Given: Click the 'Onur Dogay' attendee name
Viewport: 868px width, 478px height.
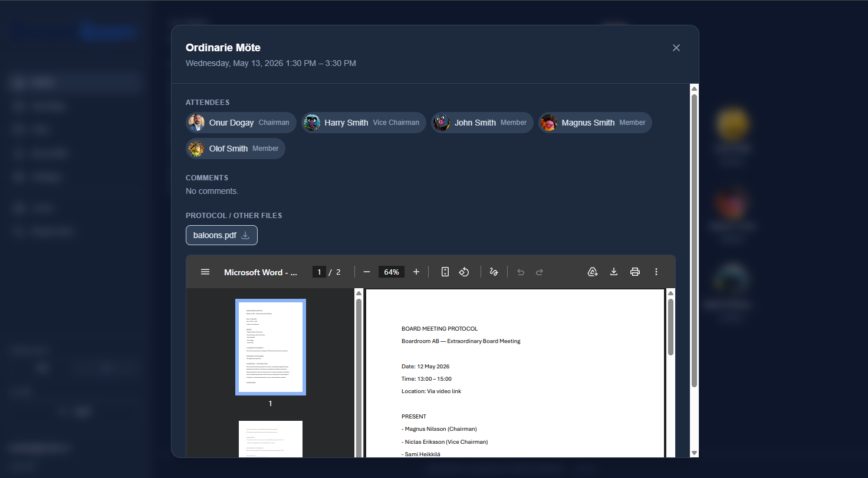Looking at the screenshot, I should point(231,123).
